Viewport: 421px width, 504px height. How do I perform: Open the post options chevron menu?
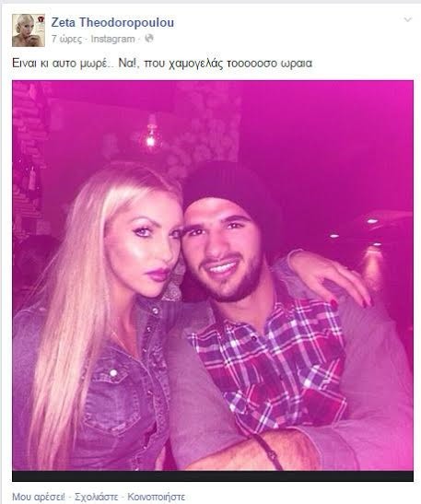coord(407,20)
